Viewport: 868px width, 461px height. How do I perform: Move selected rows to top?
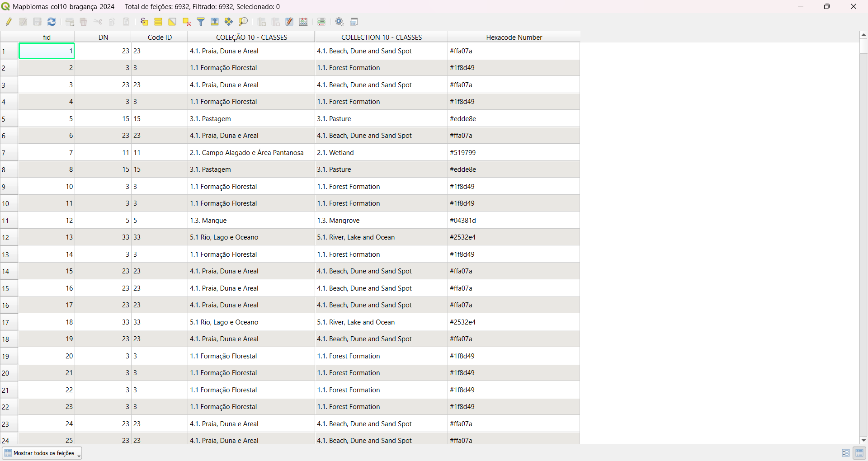[215, 22]
